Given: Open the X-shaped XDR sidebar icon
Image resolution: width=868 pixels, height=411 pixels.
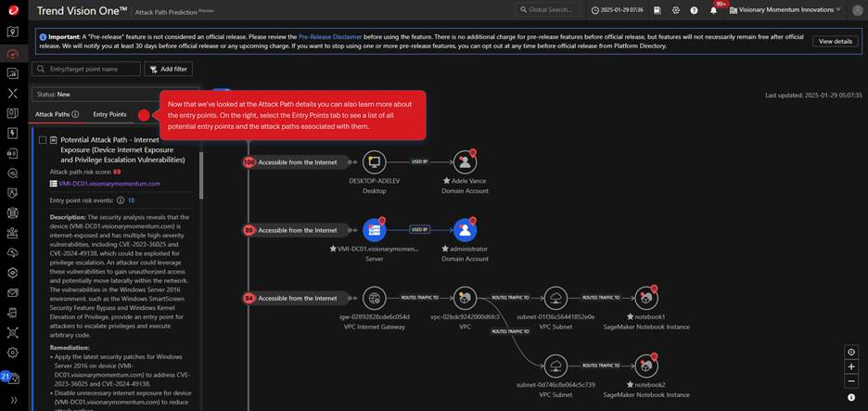Looking at the screenshot, I should click(13, 93).
